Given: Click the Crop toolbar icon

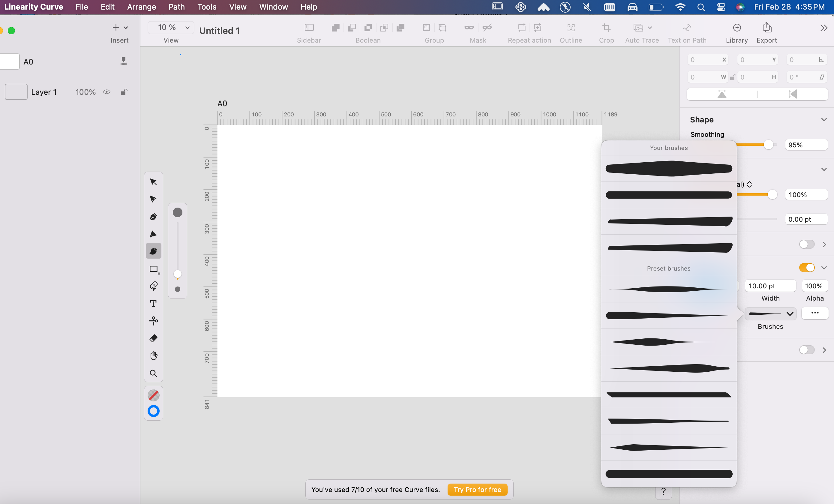Looking at the screenshot, I should [x=606, y=28].
